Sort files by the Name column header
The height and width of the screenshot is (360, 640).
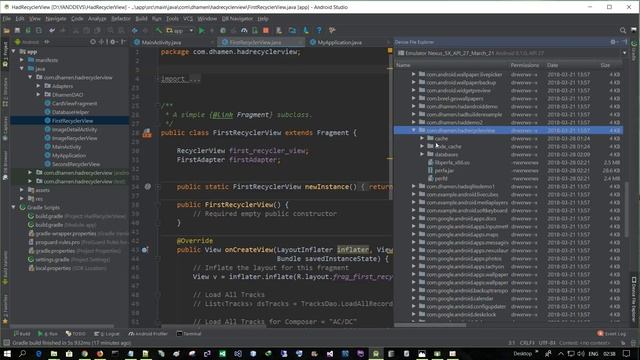pyautogui.click(x=403, y=65)
